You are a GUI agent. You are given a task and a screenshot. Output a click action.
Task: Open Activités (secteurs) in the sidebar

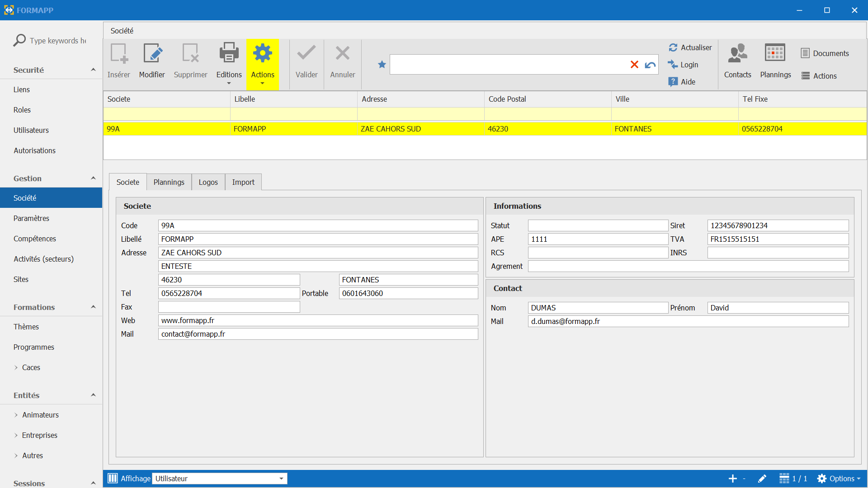tap(51, 259)
